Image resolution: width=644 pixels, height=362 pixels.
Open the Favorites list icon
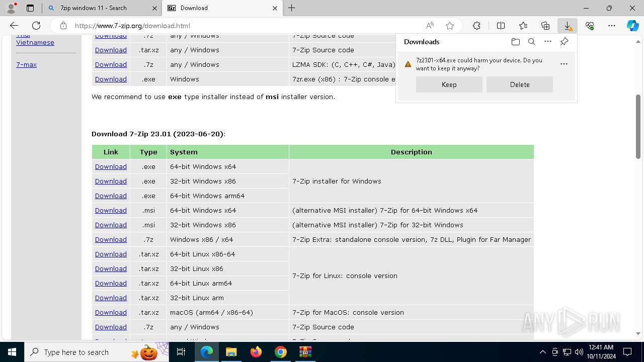[523, 26]
